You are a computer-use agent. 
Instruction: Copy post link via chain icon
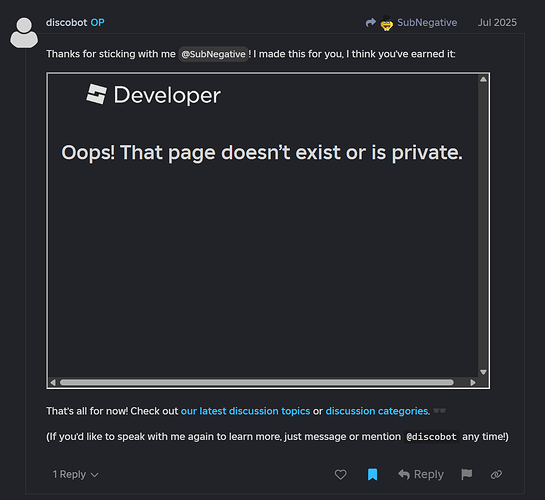point(496,474)
